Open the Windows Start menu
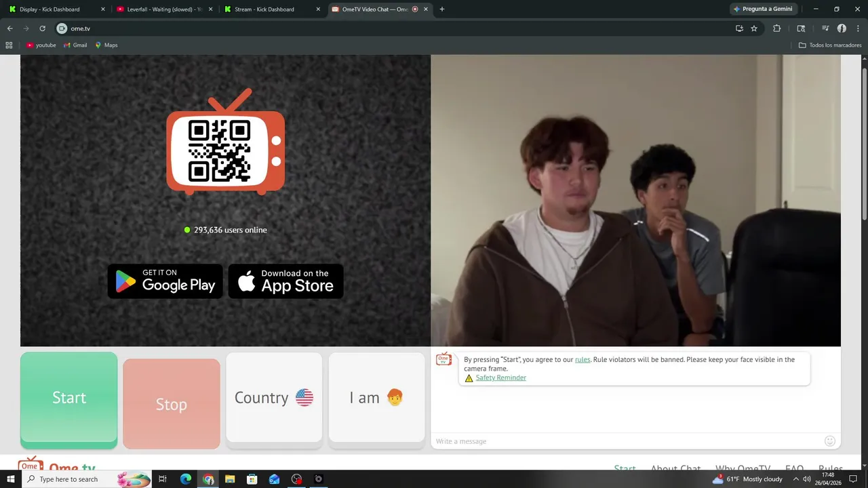 click(10, 479)
